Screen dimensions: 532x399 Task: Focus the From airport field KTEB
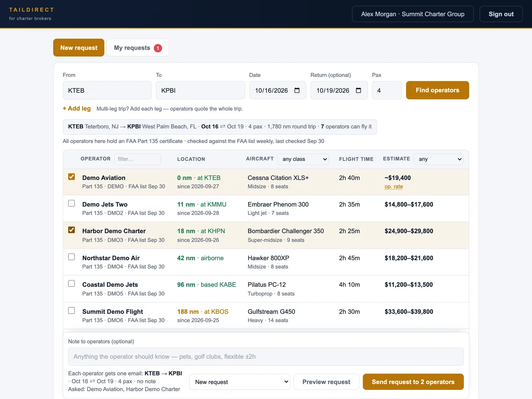[107, 90]
